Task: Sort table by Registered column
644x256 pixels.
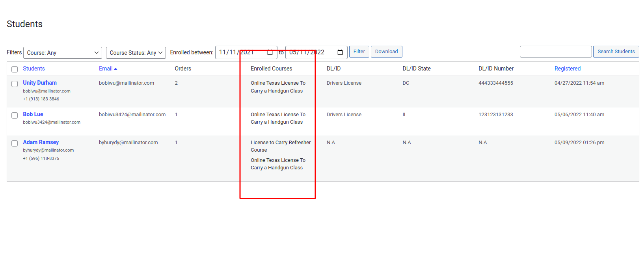Action: [568, 69]
